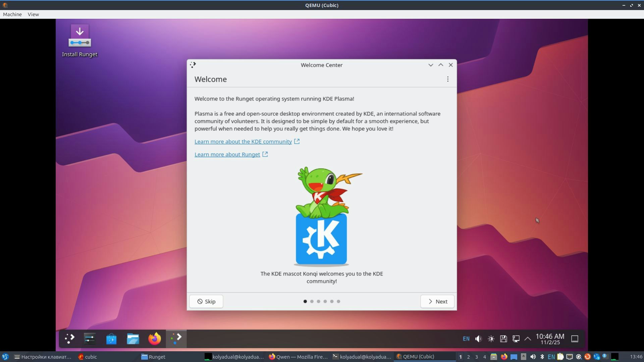Open host Bluetooth tray icon
644x362 pixels.
pyautogui.click(x=542, y=357)
